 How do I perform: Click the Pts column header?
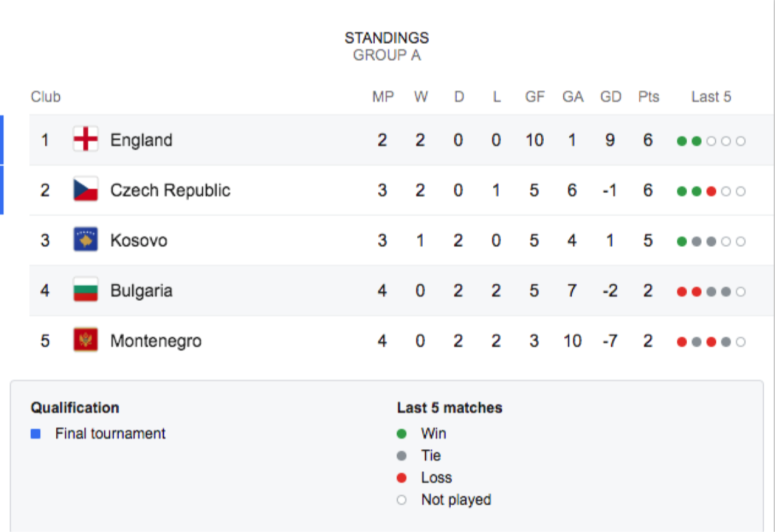pyautogui.click(x=648, y=97)
